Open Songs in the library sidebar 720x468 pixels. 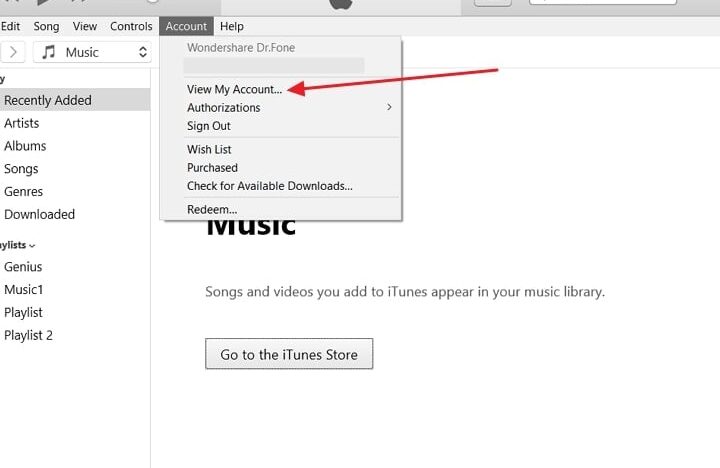tap(74, 169)
